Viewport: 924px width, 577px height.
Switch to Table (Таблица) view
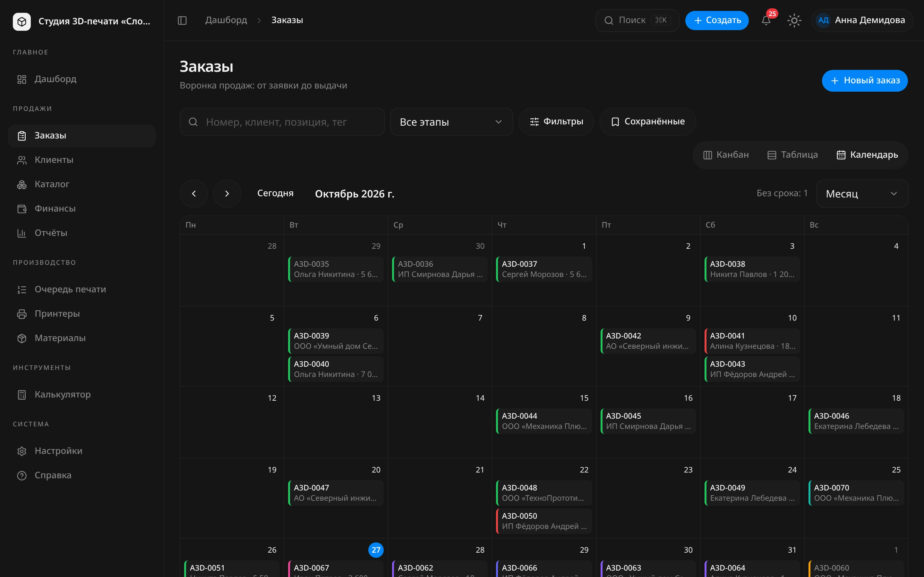click(793, 155)
